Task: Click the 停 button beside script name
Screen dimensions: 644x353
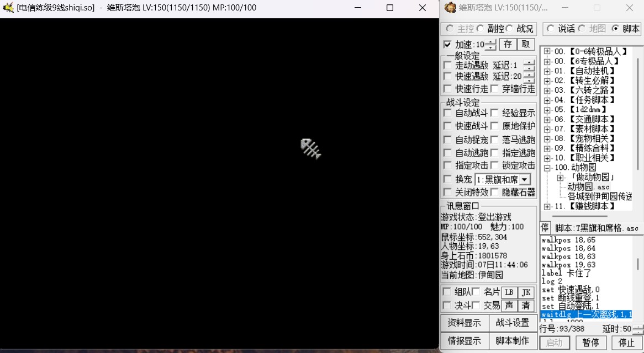Action: (545, 228)
